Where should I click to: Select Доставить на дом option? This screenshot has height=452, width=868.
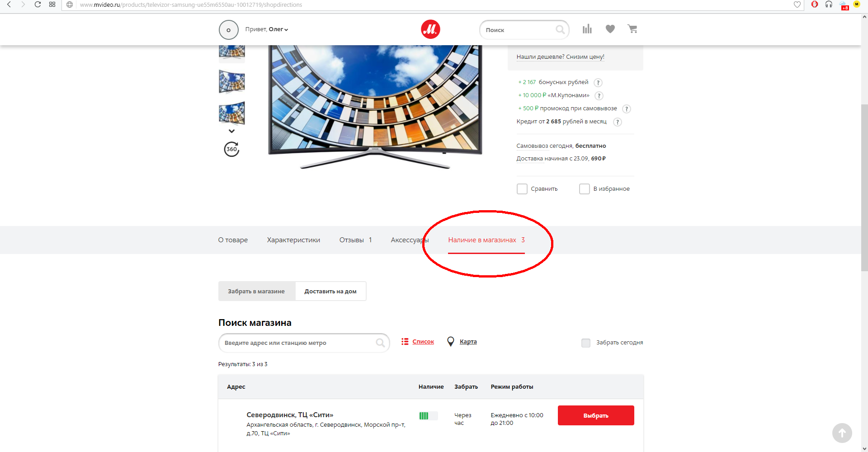pos(330,292)
